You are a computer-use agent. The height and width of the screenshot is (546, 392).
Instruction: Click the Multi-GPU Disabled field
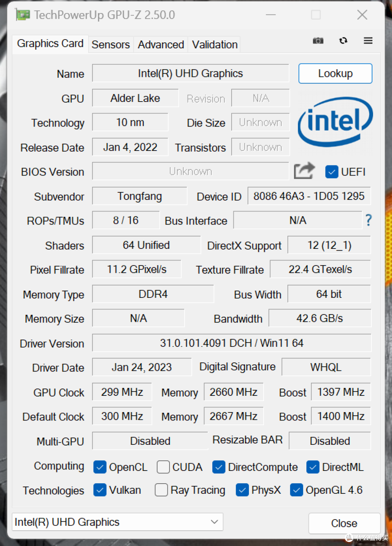click(150, 441)
